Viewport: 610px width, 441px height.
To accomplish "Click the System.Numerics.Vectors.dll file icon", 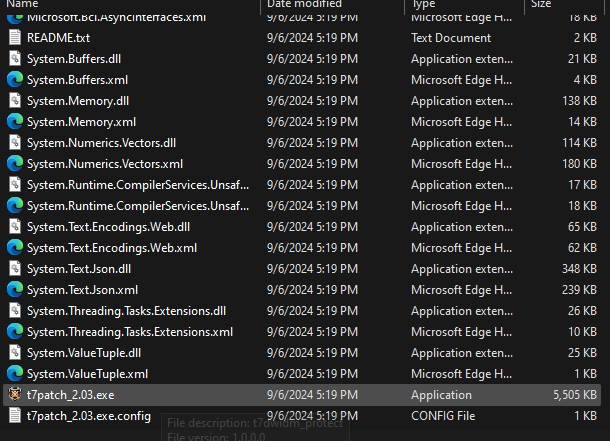I will pyautogui.click(x=15, y=142).
